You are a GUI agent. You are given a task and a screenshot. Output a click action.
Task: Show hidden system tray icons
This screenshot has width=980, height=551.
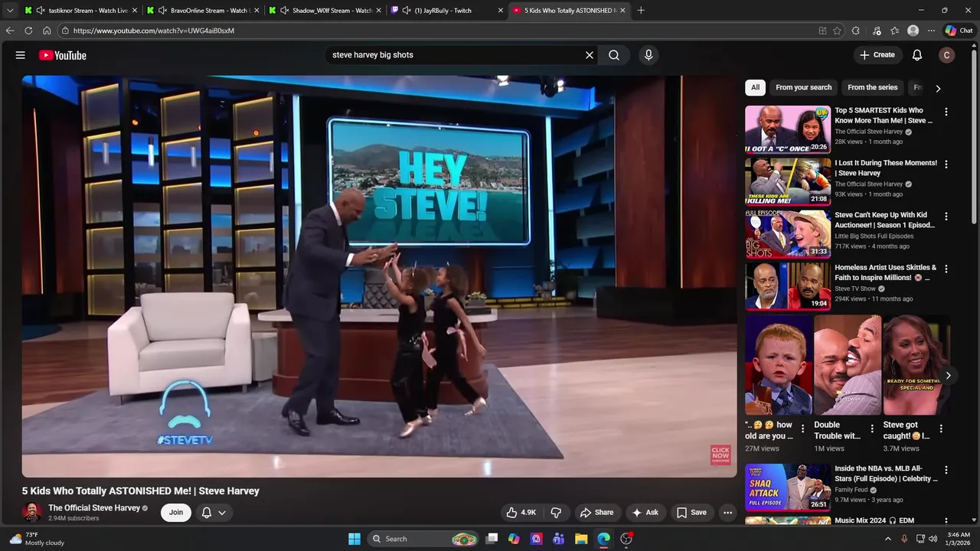click(x=888, y=539)
